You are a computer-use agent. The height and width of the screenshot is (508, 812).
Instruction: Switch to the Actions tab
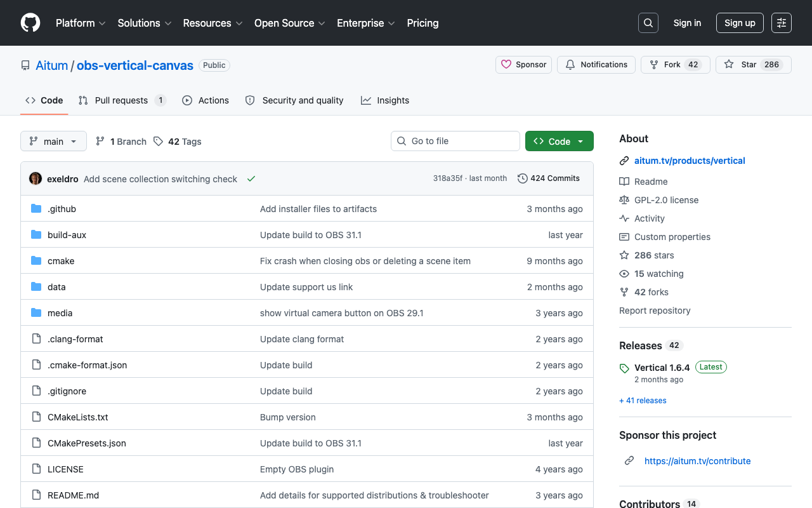click(206, 100)
